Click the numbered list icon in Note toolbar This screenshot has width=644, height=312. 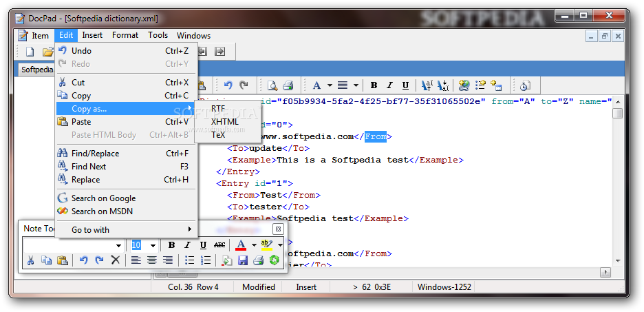tap(205, 260)
